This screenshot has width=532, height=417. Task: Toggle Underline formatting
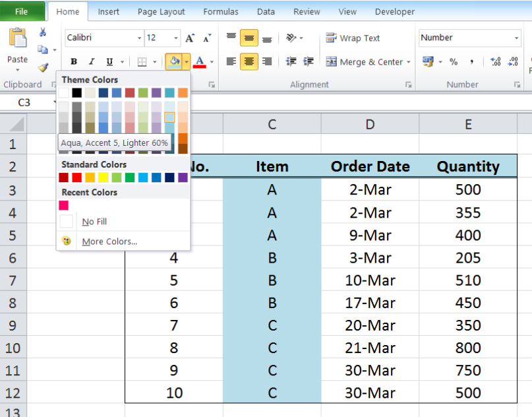pos(109,62)
